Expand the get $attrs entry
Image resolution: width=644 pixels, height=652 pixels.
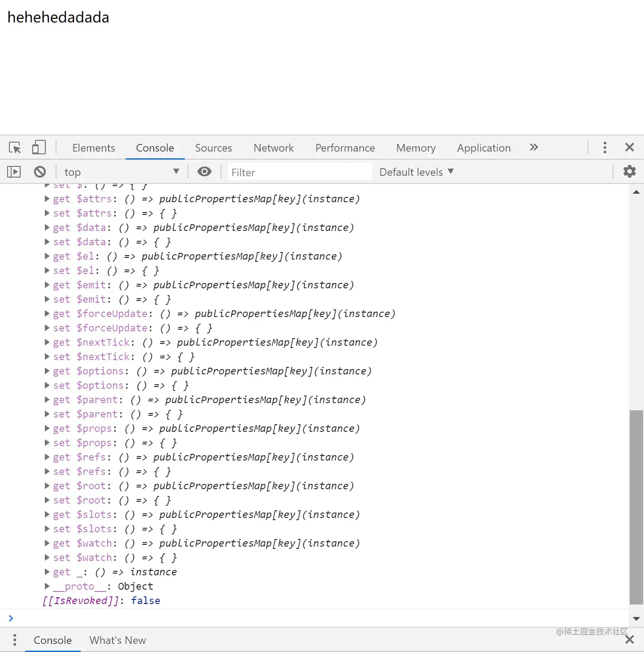[47, 199]
